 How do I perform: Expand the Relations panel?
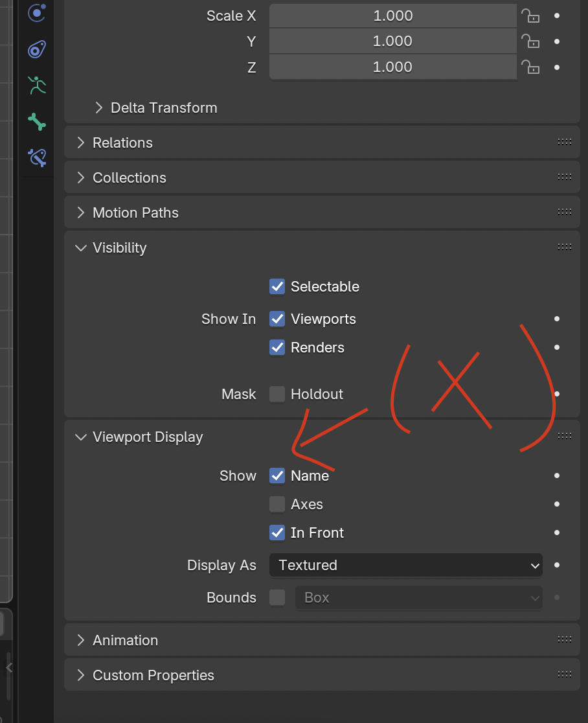coord(81,143)
